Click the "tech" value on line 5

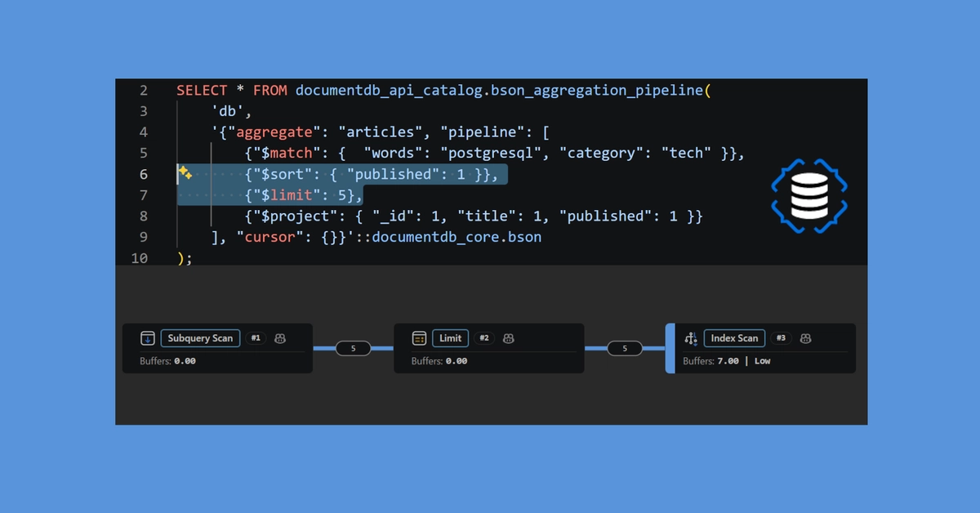tap(686, 153)
